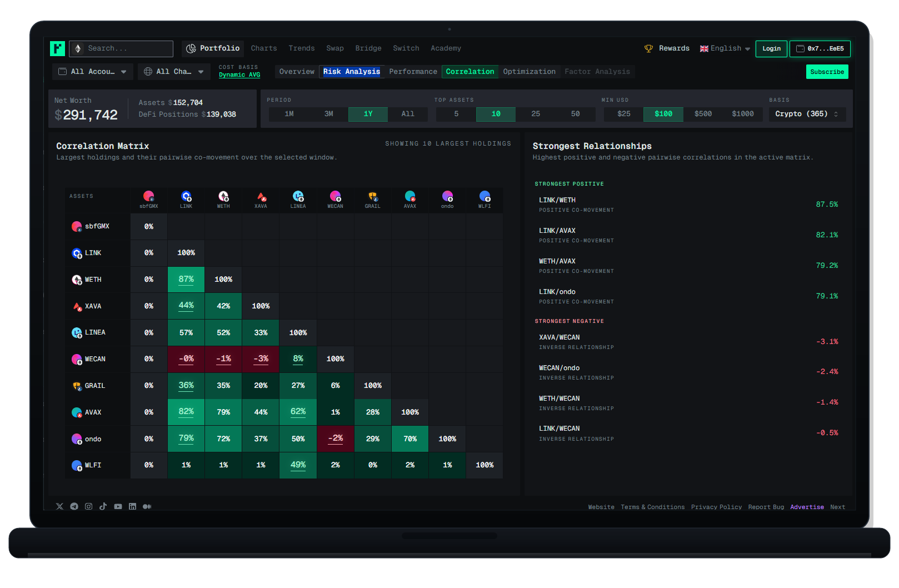The width and height of the screenshot is (899, 588).
Task: Click the Dynamic AVG cost basis link
Action: (x=239, y=75)
